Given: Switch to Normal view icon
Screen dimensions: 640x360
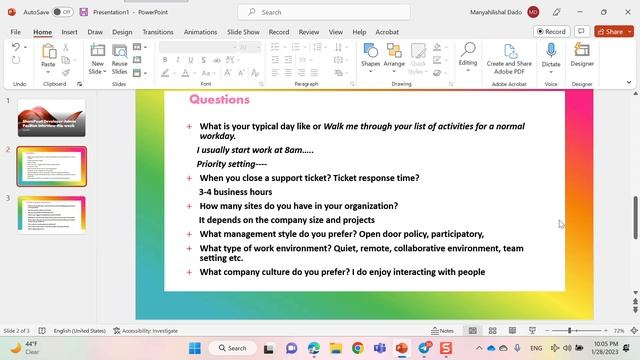Looking at the screenshot, I should point(472,331).
